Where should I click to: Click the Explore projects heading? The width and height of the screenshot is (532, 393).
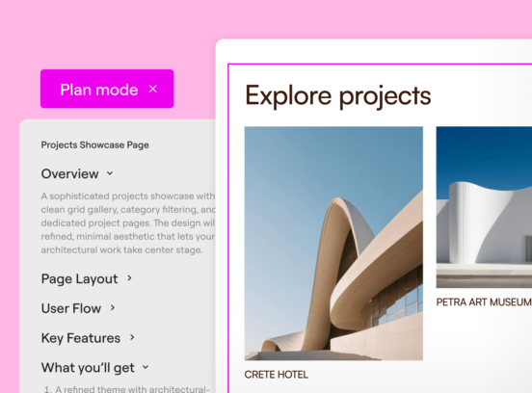point(338,96)
